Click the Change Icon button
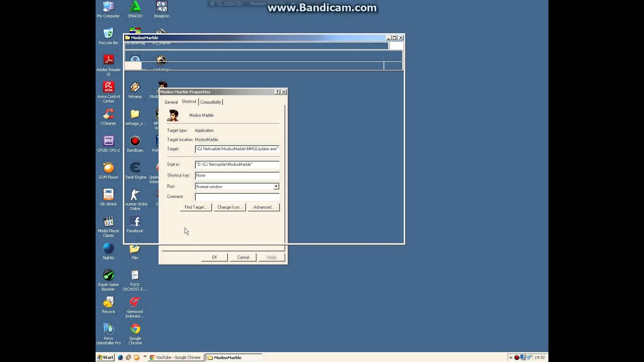Viewport: 644px width, 362px height. (x=229, y=207)
